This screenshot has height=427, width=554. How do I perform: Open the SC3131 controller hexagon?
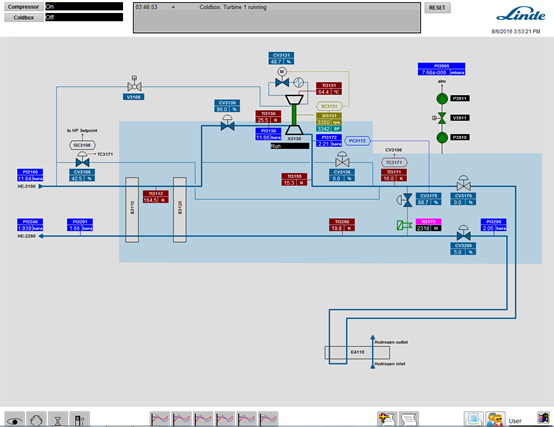[x=329, y=106]
